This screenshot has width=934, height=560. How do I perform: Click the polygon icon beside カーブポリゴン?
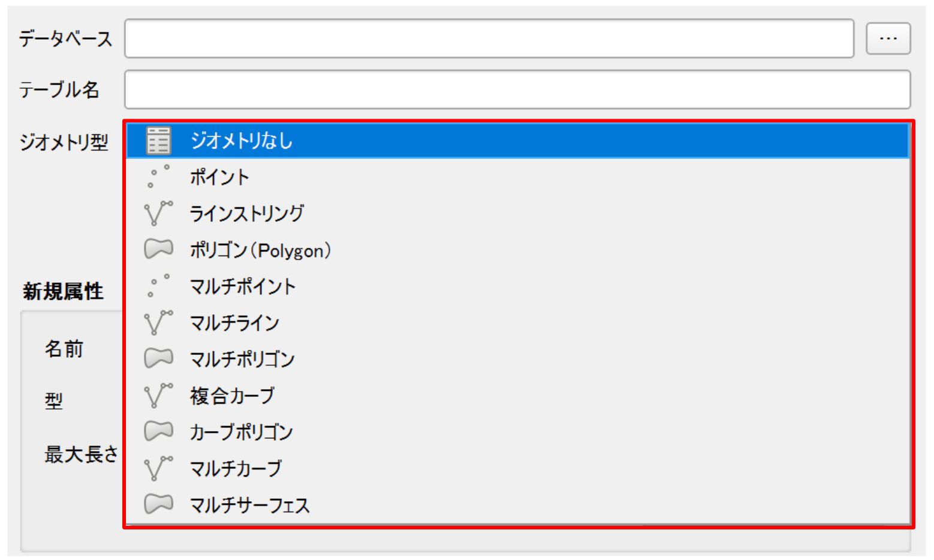159,432
